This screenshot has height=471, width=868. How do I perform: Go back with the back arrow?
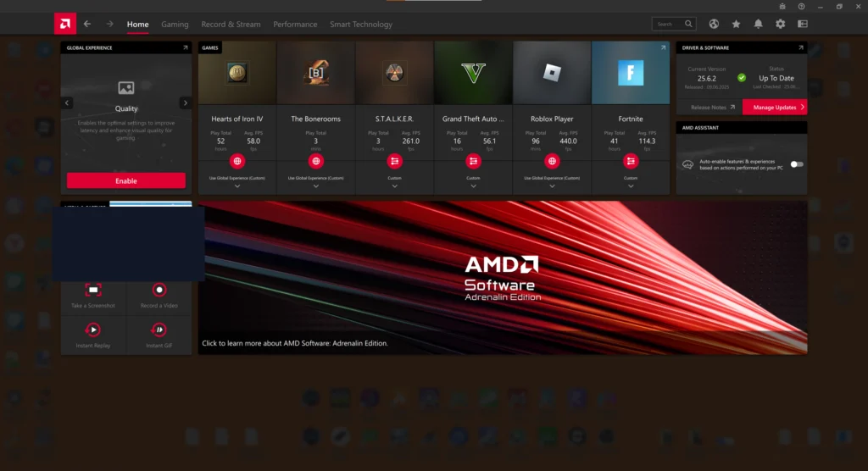[x=87, y=24]
